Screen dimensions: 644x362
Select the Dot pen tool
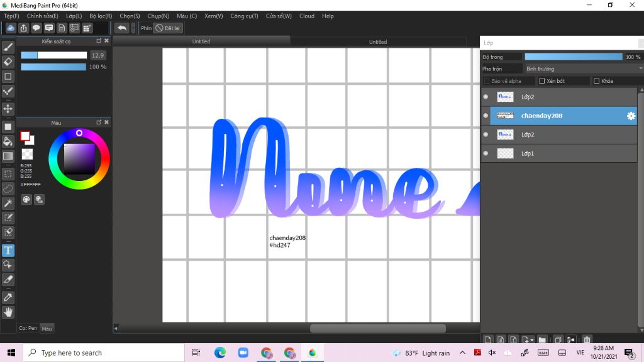pos(8,91)
